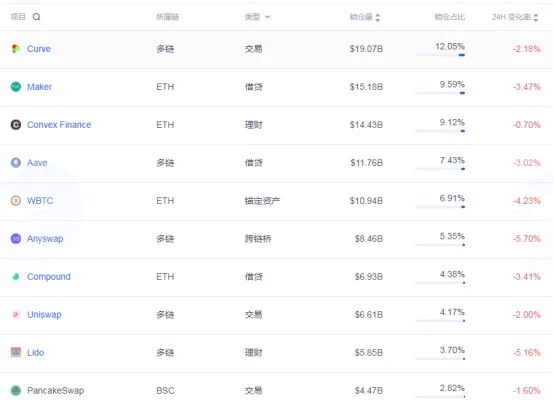Click the -5.70% change for Anyswap
554x406 pixels.
(526, 239)
